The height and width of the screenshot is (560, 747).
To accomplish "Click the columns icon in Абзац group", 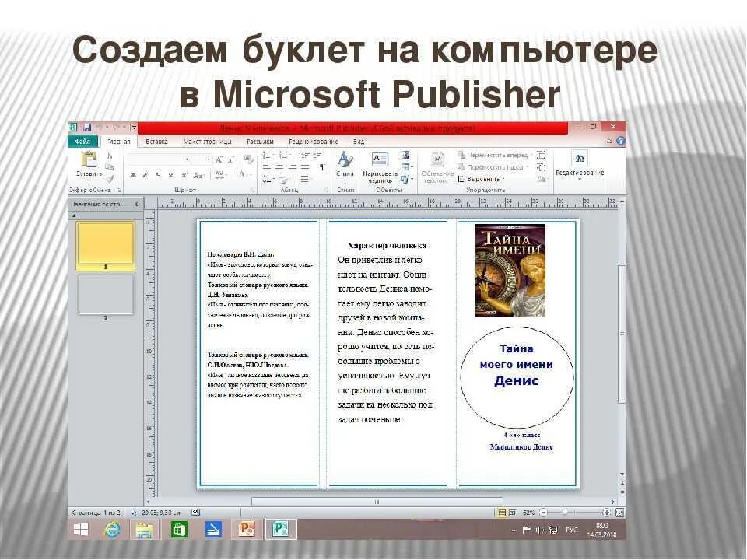I will 304,180.
